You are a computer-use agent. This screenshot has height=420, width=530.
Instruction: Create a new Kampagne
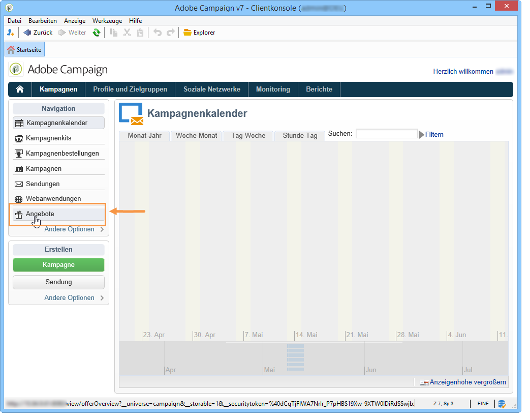58,265
